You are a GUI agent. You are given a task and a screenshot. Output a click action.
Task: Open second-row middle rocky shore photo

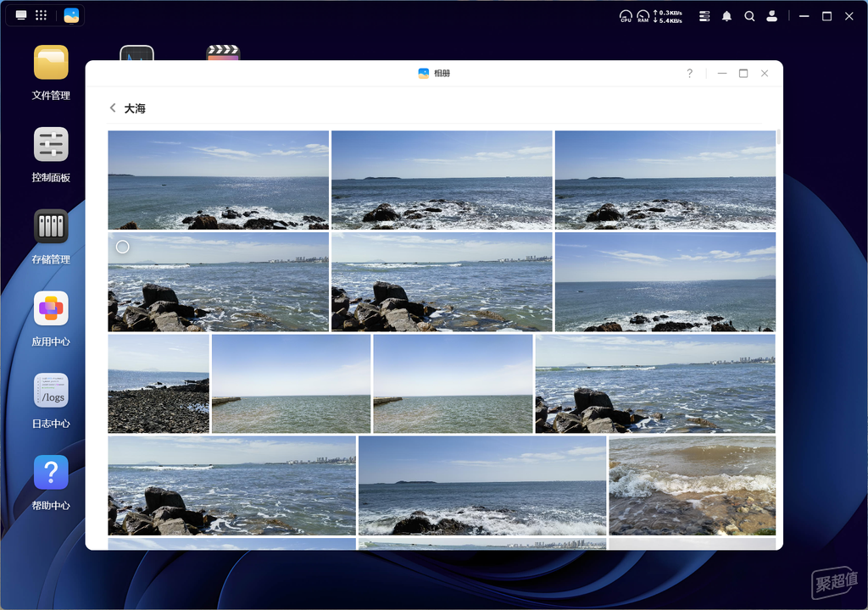point(442,282)
